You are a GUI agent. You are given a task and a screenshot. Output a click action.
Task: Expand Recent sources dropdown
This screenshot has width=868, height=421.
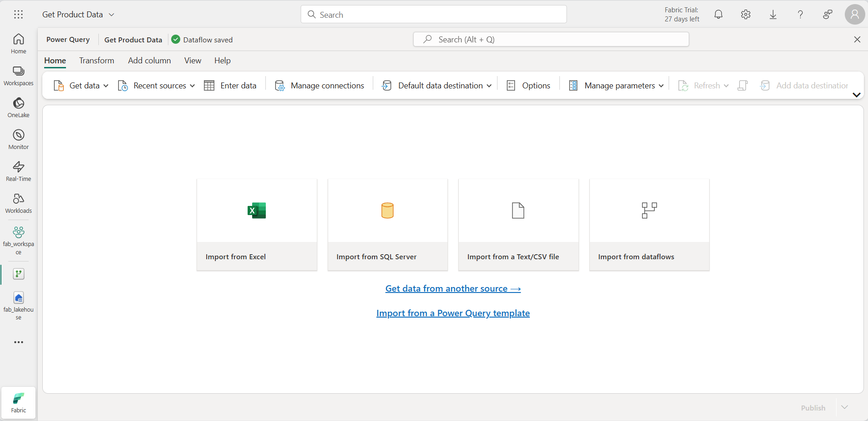[192, 86]
